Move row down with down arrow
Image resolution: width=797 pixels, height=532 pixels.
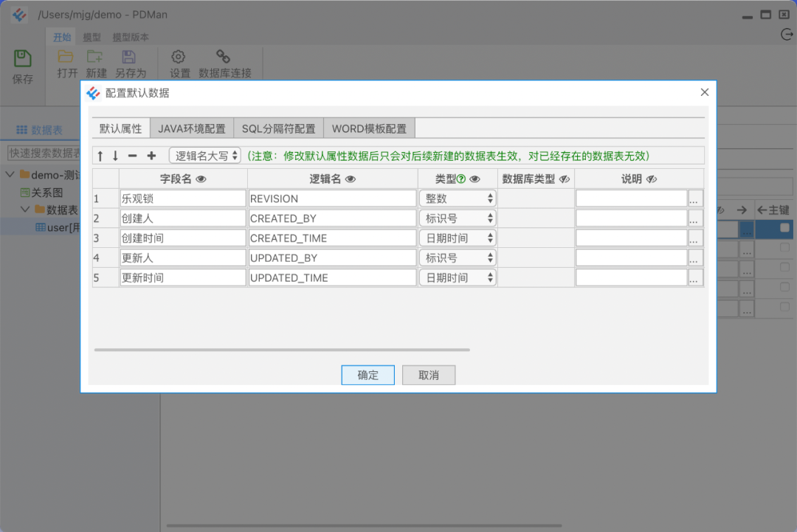click(115, 156)
